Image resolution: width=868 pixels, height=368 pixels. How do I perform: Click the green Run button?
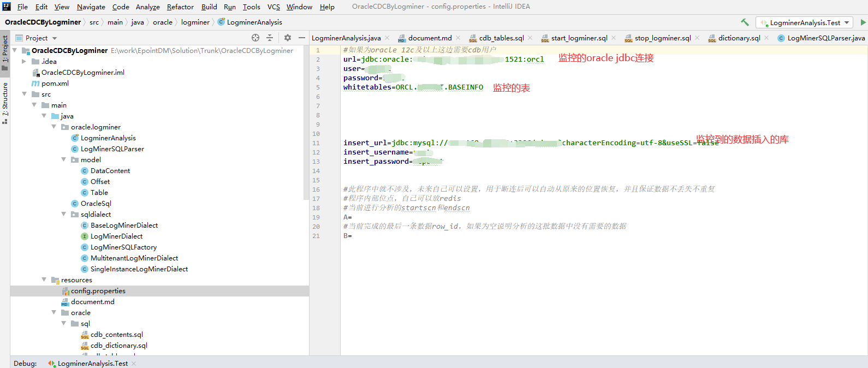pos(863,22)
